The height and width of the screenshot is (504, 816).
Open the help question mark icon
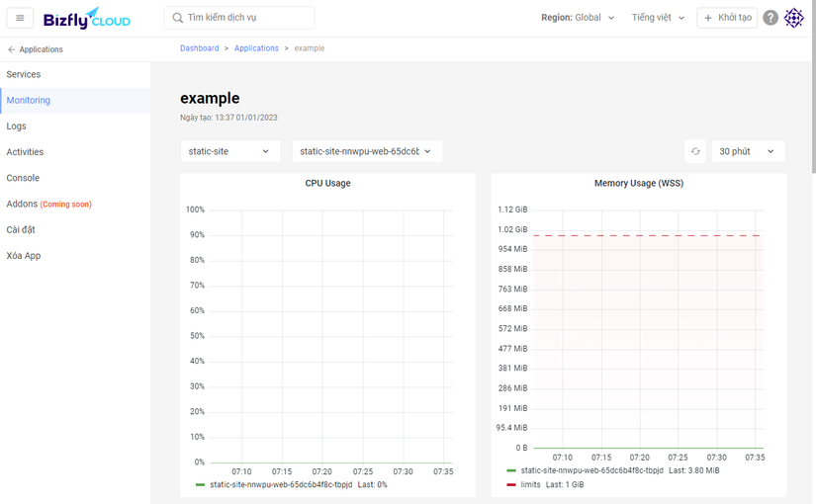point(771,18)
